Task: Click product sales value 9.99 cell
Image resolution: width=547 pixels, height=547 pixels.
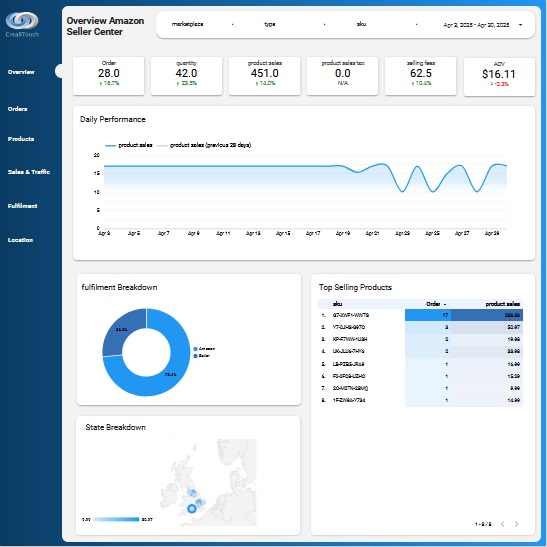Action: pyautogui.click(x=487, y=388)
